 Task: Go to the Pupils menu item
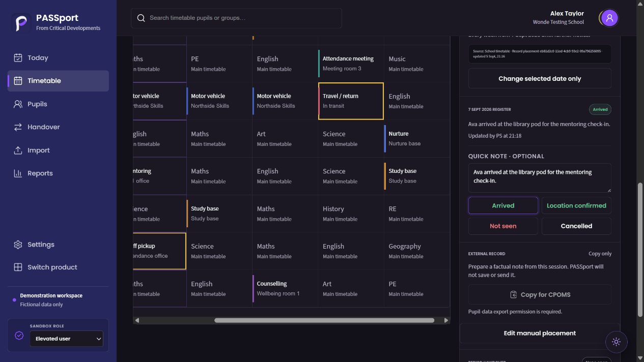pos(58,104)
